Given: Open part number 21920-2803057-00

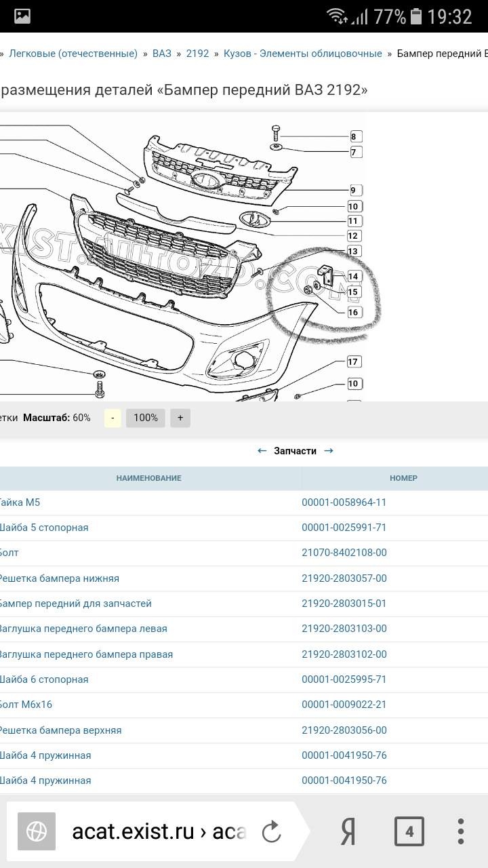Looking at the screenshot, I should 344,578.
